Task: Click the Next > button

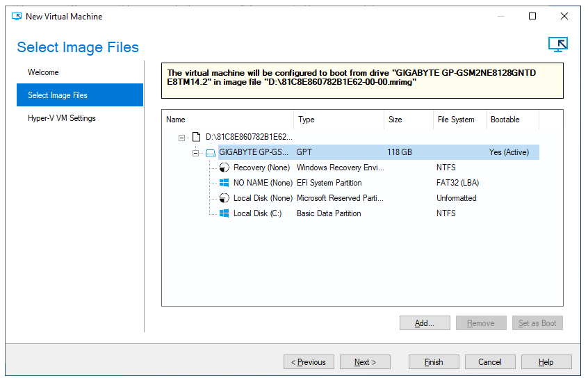Action: [365, 362]
